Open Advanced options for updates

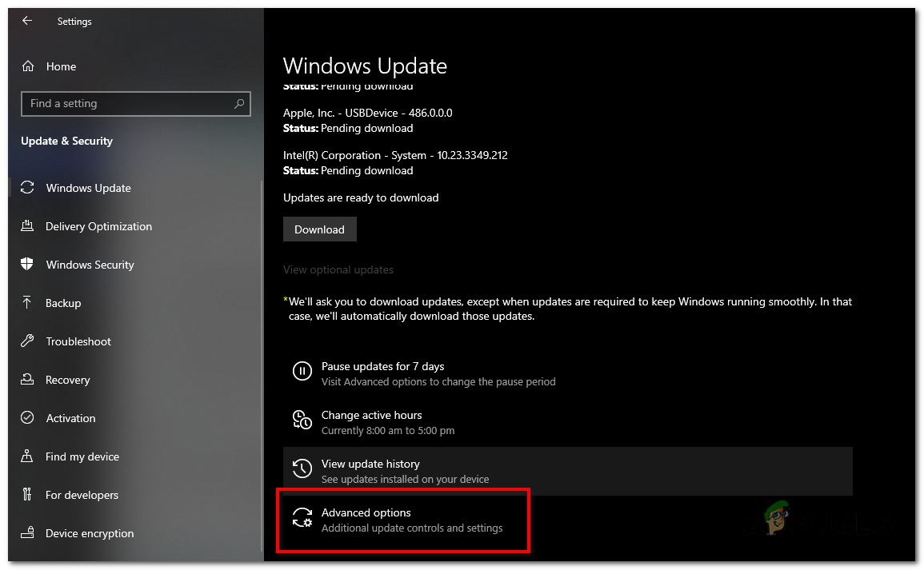[x=402, y=520]
